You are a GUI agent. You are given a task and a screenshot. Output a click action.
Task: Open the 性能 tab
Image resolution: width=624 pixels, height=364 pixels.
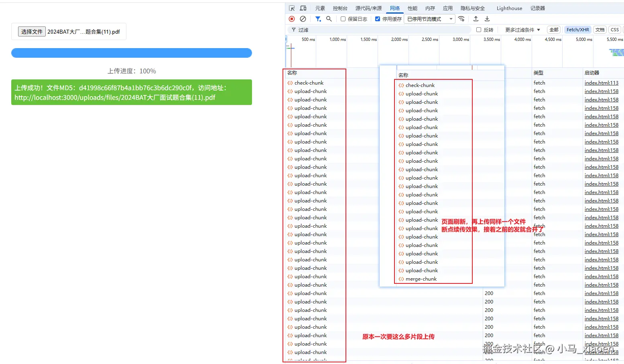point(413,8)
